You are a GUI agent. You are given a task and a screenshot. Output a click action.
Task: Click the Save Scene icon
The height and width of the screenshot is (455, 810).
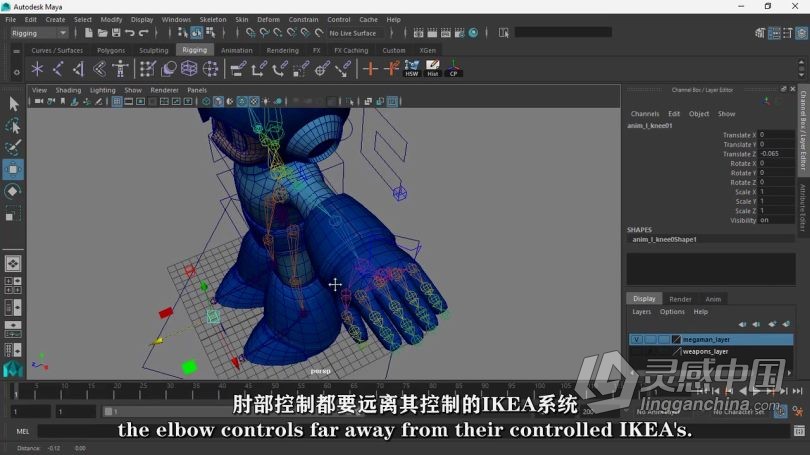point(116,33)
